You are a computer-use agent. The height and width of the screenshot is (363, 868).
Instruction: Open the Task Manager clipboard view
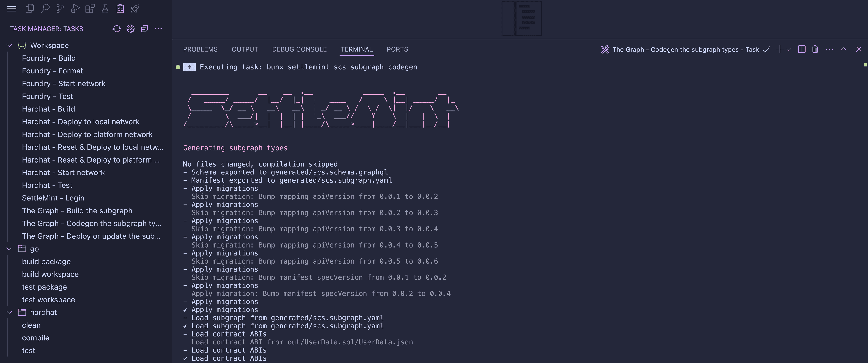click(120, 9)
